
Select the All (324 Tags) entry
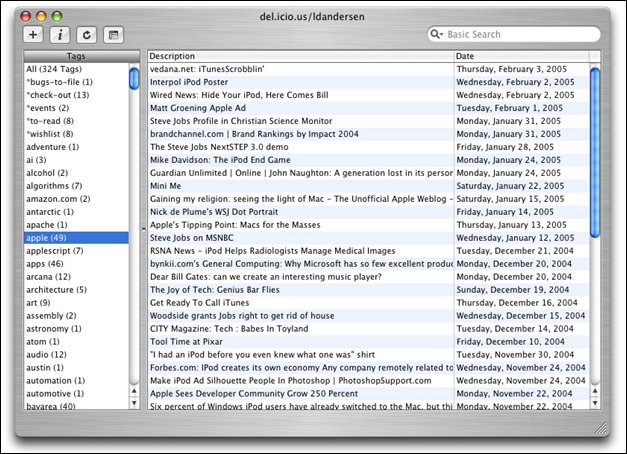coord(76,69)
